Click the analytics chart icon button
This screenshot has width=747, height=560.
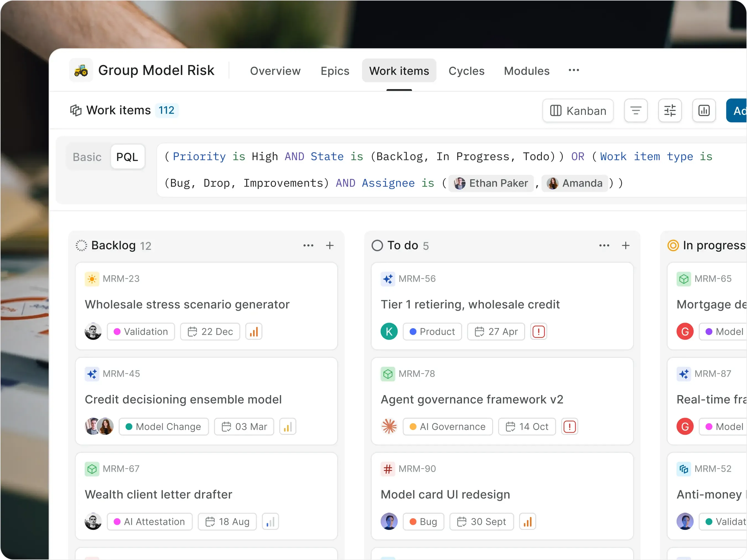coord(704,110)
